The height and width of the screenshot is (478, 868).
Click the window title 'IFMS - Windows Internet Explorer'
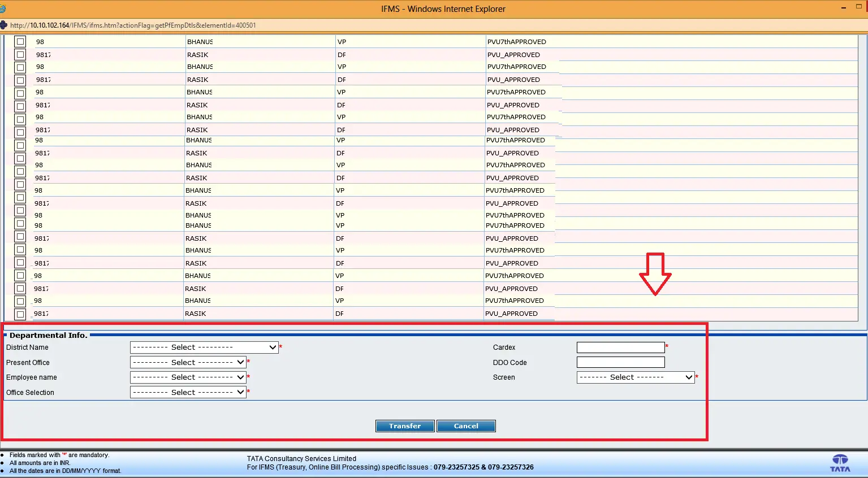click(x=443, y=9)
